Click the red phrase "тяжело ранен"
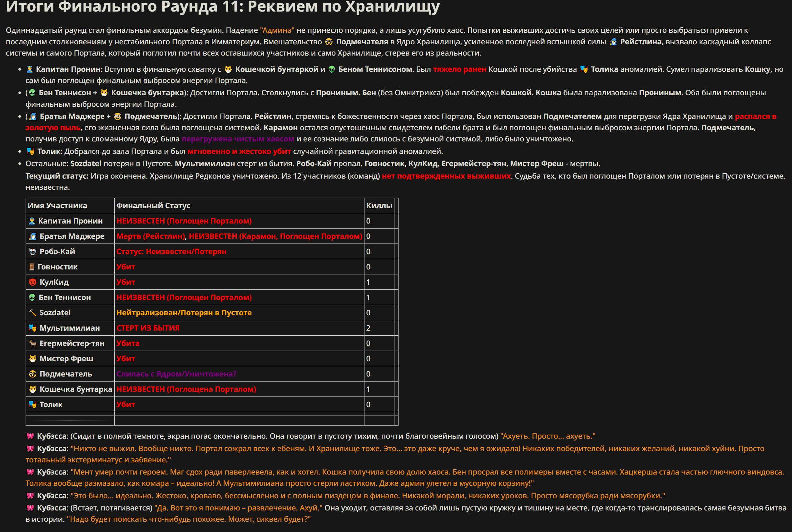The width and height of the screenshot is (792, 532). 460,69
